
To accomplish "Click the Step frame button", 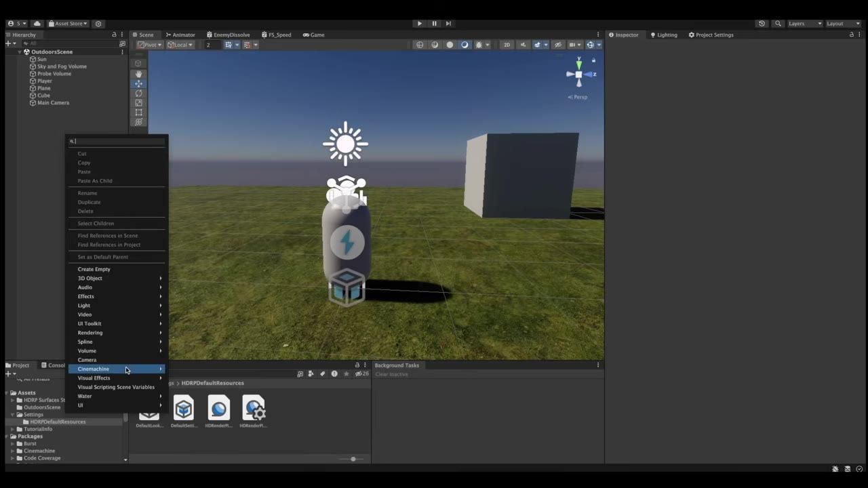I will click(448, 24).
